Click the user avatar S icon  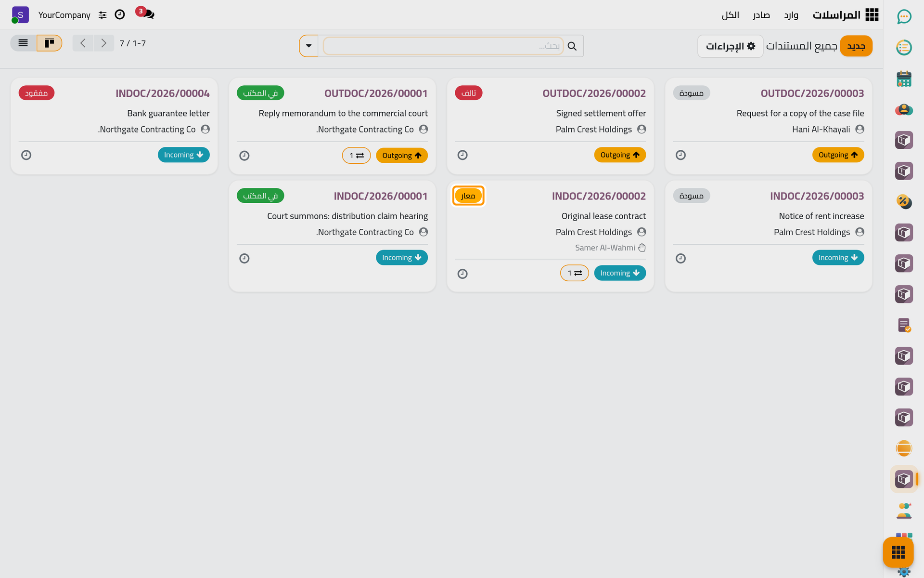click(x=20, y=14)
